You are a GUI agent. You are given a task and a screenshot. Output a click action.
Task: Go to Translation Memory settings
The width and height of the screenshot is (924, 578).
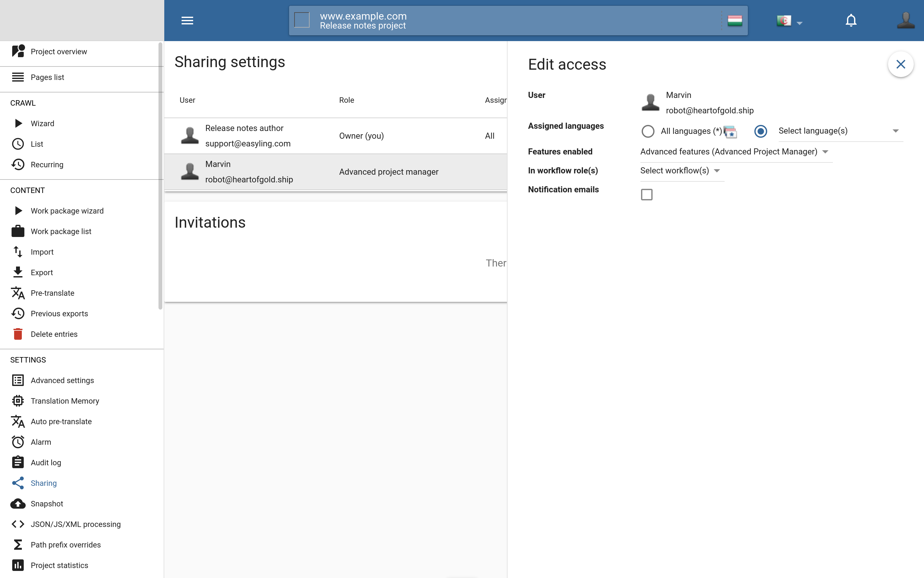point(82,401)
